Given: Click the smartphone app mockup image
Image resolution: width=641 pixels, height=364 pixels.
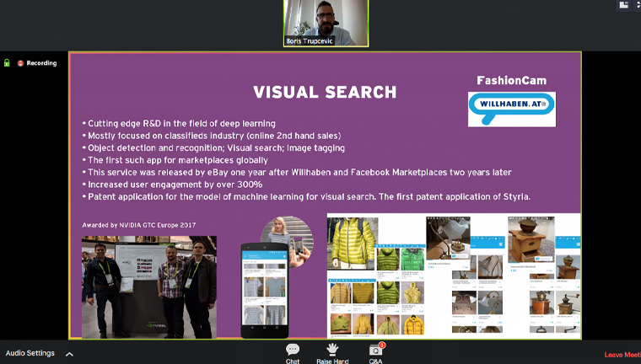Looking at the screenshot, I should 265,291.
